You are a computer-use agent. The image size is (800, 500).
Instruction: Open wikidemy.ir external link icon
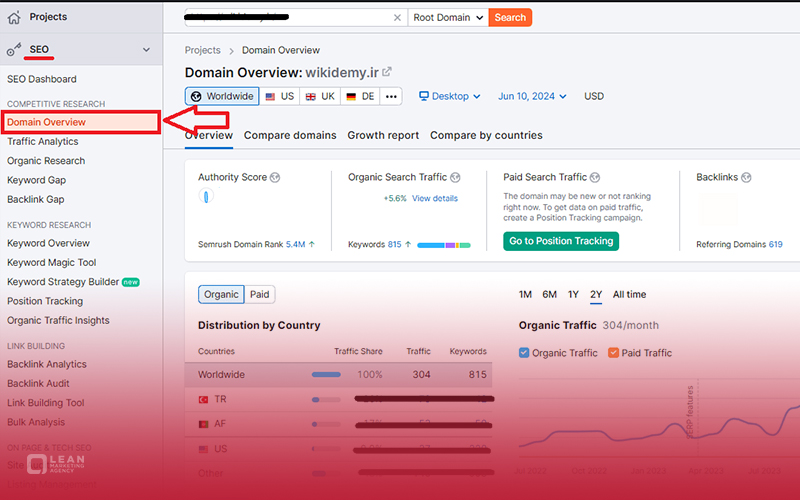click(x=387, y=72)
